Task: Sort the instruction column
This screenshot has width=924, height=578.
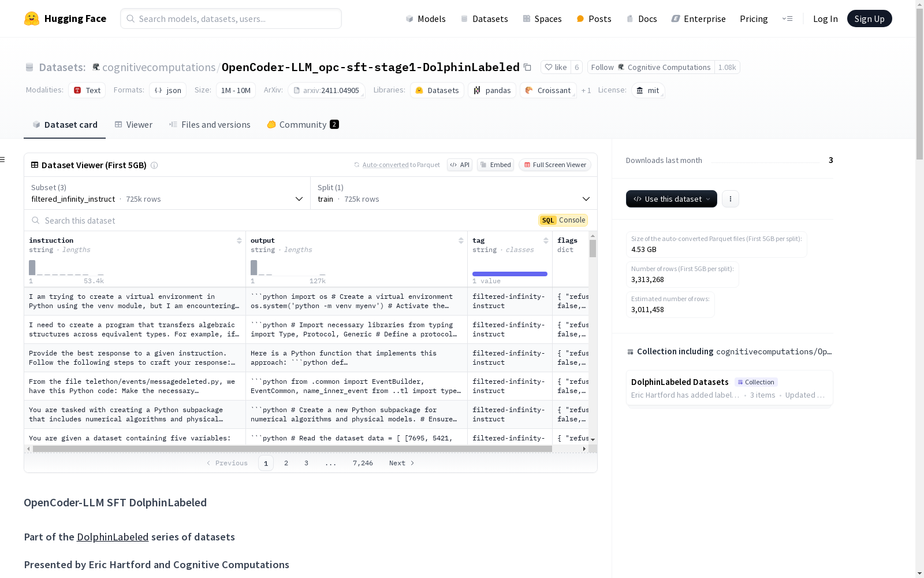Action: point(239,240)
